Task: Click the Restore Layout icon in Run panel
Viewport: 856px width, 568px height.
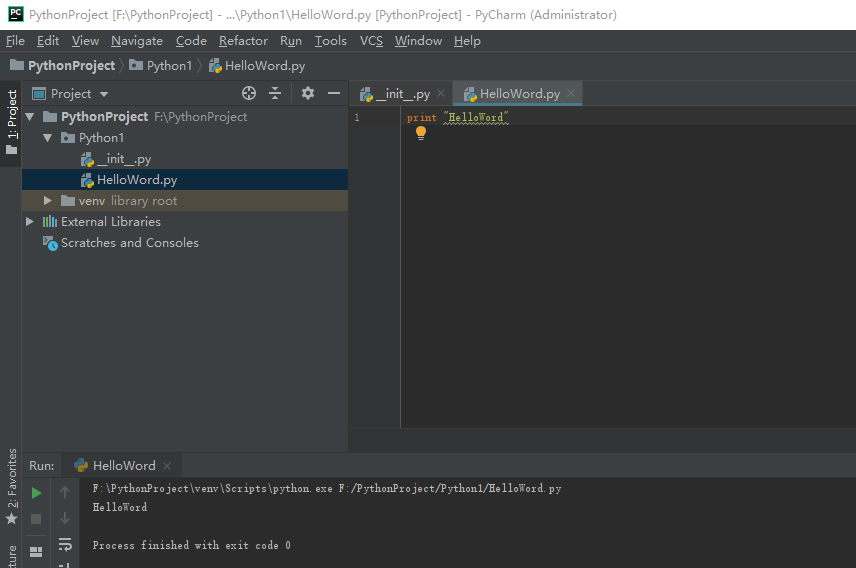Action: click(x=36, y=552)
